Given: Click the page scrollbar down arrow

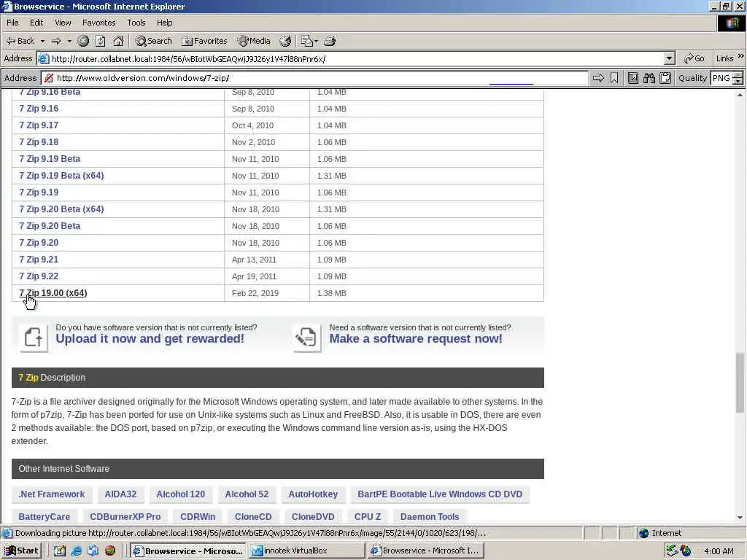Looking at the screenshot, I should coord(740,518).
